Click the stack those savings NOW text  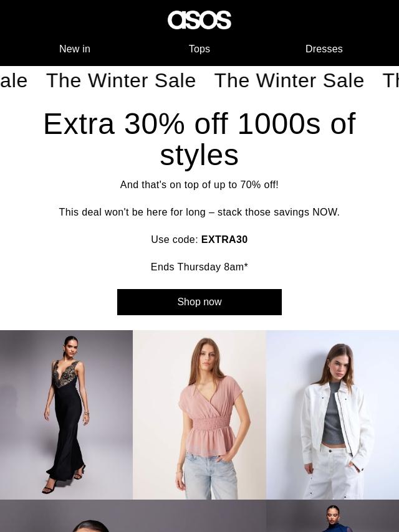(279, 212)
